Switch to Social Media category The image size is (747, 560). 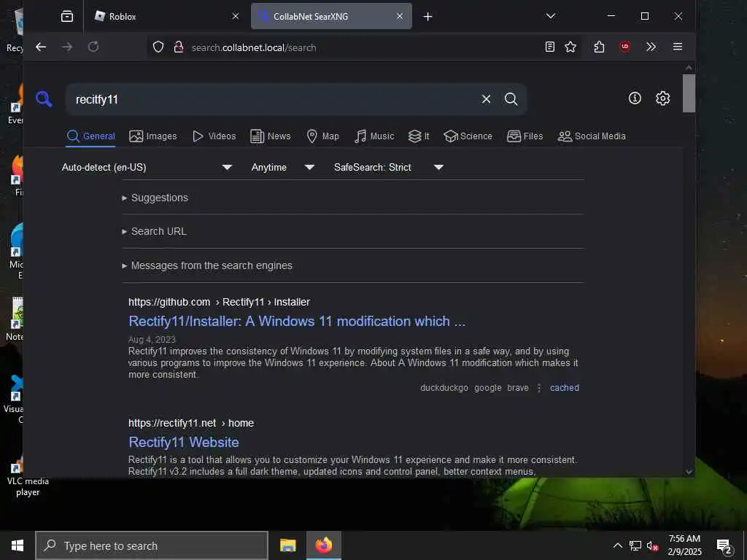coord(592,136)
